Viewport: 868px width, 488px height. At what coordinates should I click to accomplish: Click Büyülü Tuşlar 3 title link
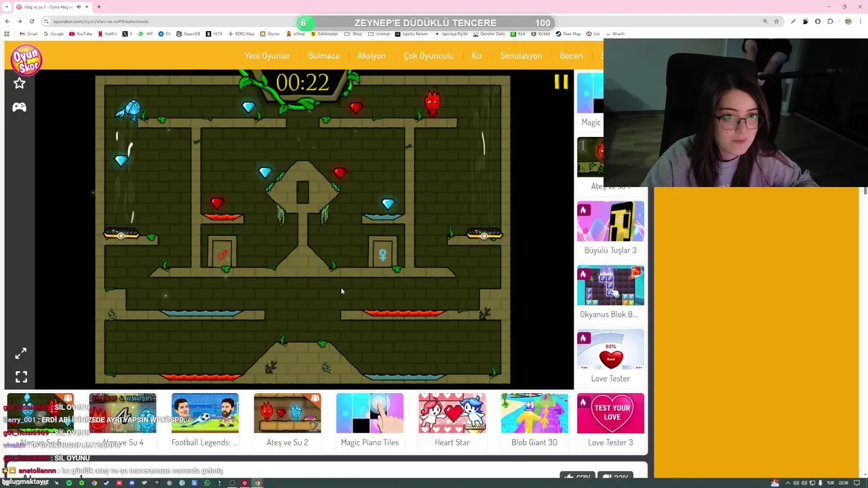tap(610, 250)
